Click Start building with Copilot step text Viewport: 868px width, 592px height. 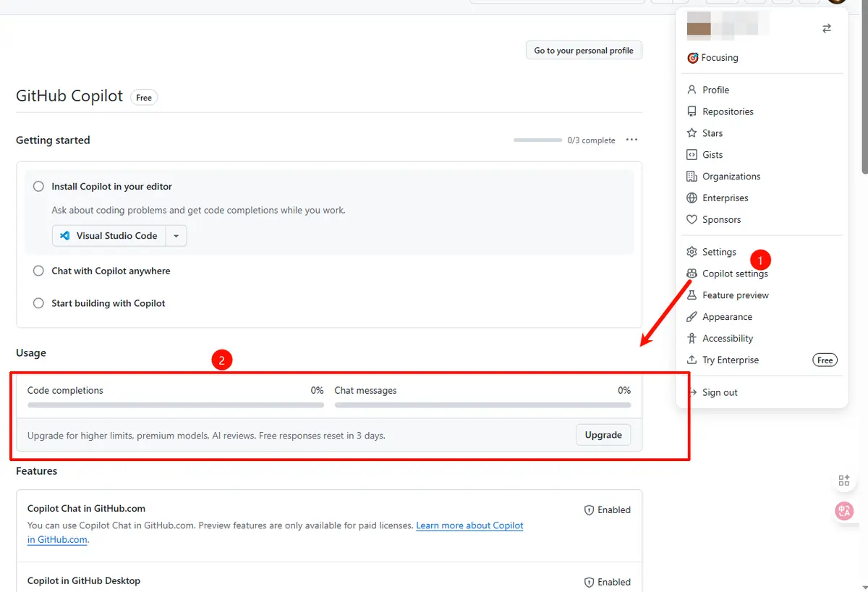coord(109,303)
